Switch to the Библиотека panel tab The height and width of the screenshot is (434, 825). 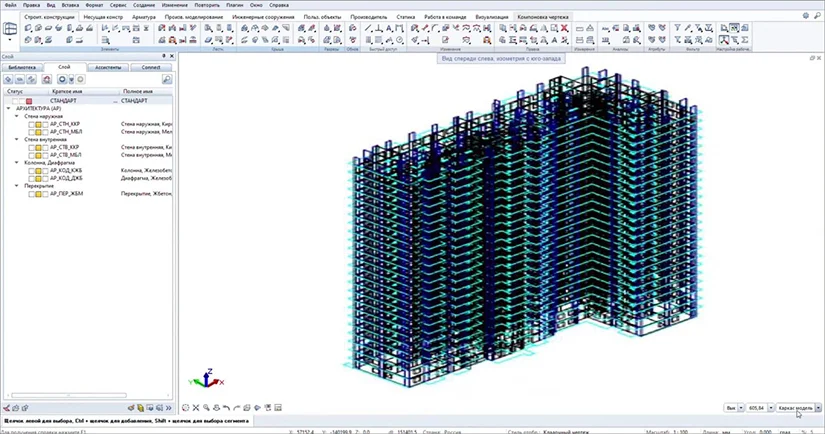(21, 67)
